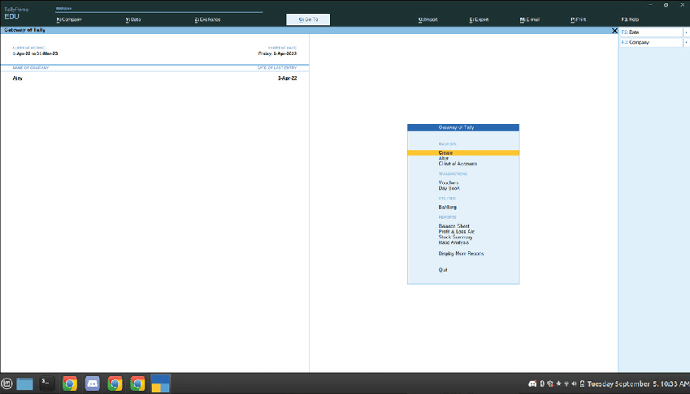Screen dimensions: 690x394
Task: Click the G: Go To button
Action: [308, 19]
